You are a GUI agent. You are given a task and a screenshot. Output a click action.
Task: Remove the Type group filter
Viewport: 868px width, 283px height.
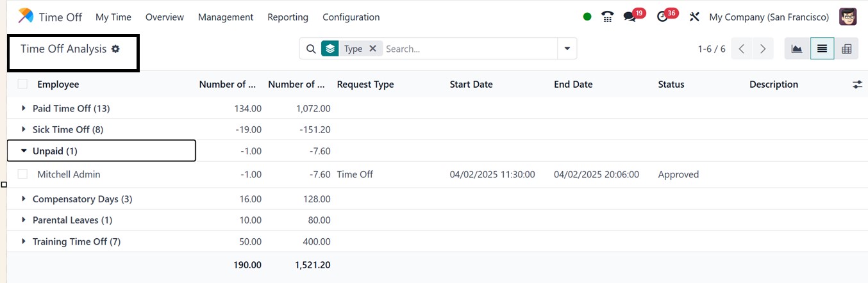point(372,49)
